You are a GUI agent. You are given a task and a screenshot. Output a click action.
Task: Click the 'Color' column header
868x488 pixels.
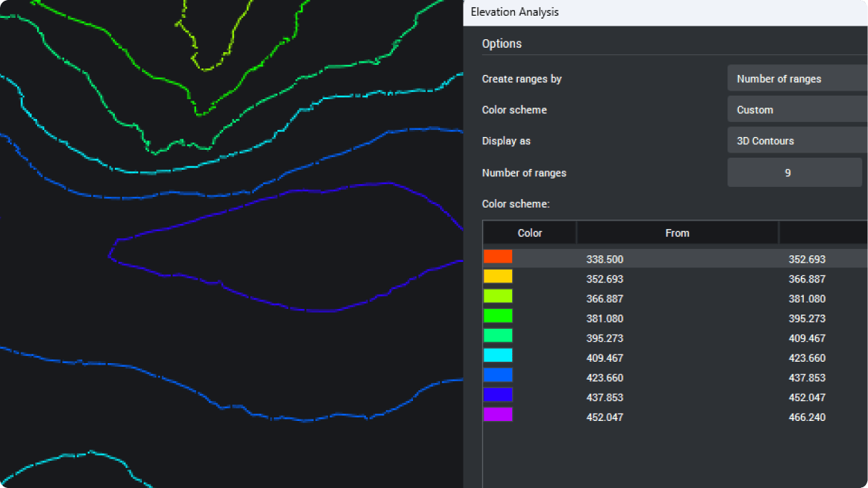tap(529, 233)
